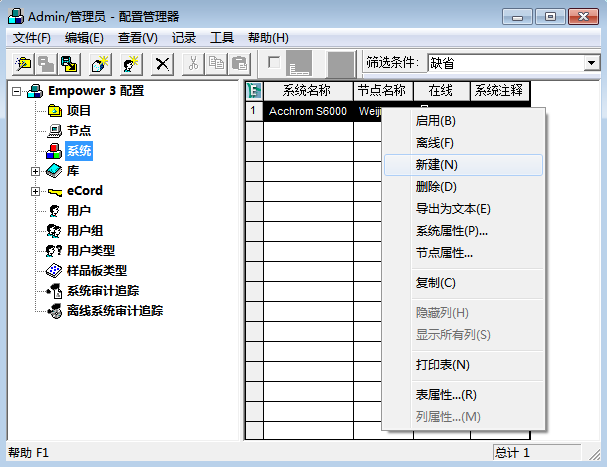Select the 项目 folder icon in tree
The image size is (607, 467).
tap(55, 111)
